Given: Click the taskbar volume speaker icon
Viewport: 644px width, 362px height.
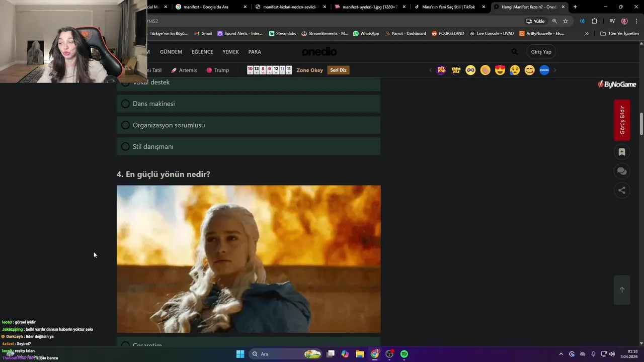Looking at the screenshot, I should 612,354.
